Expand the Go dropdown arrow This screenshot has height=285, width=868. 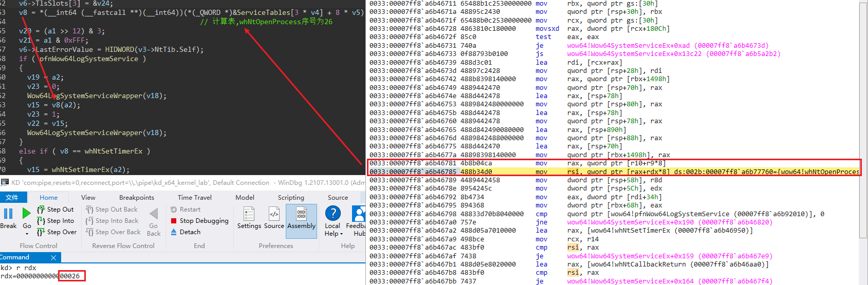(x=27, y=234)
